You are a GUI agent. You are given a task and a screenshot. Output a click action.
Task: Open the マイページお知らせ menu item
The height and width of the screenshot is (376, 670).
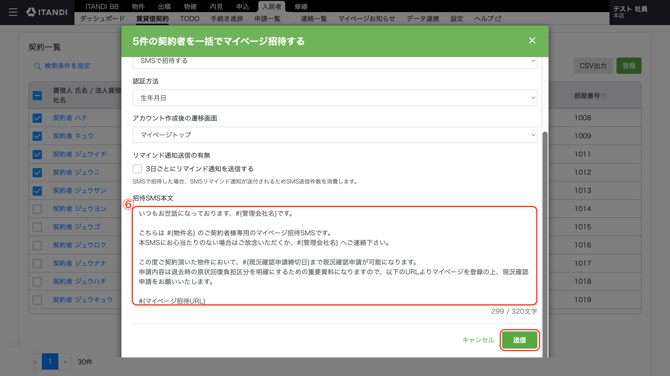point(367,19)
